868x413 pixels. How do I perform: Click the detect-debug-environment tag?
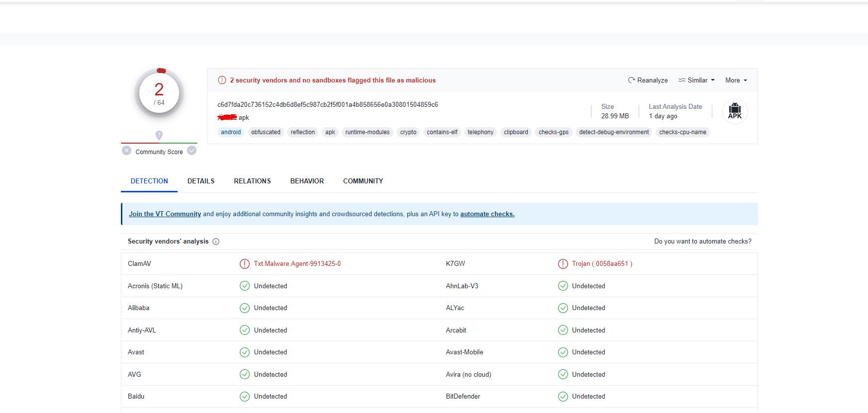pyautogui.click(x=614, y=132)
